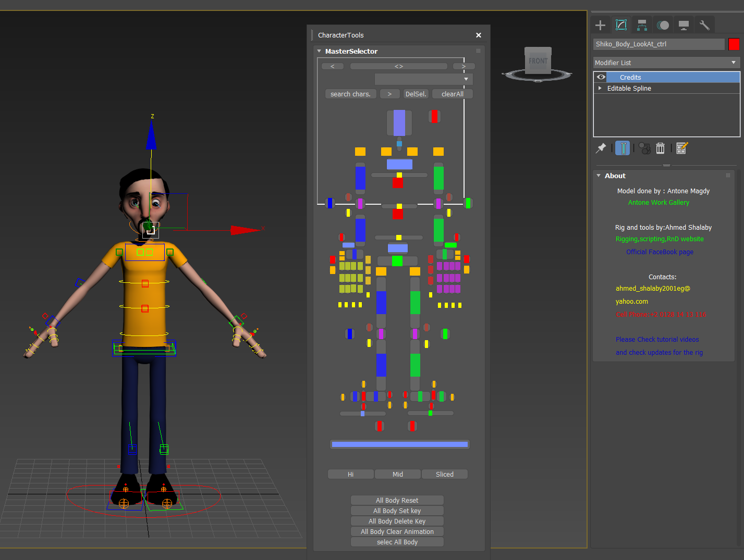Open the Display panel icon
744x560 pixels.
click(x=684, y=25)
